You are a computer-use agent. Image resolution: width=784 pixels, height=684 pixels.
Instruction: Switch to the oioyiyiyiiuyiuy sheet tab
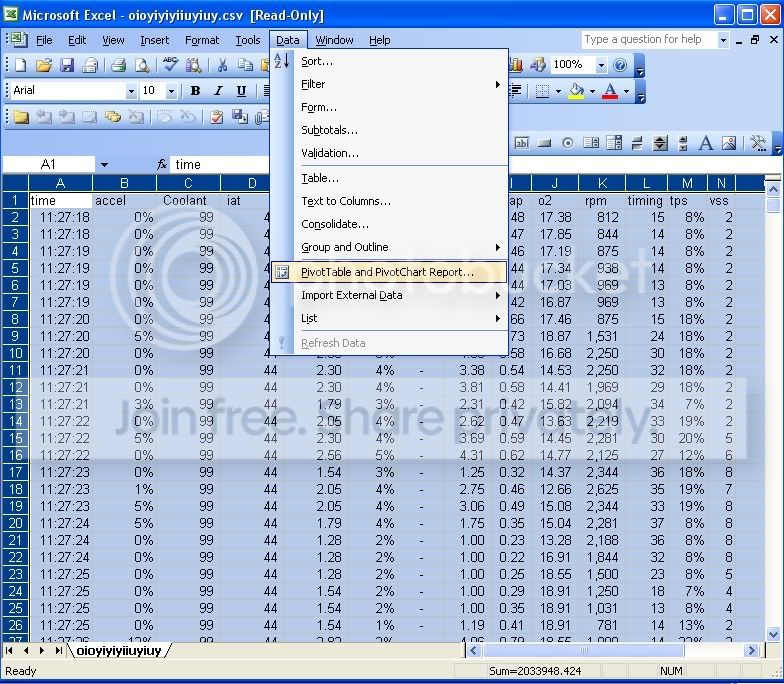[x=119, y=650]
